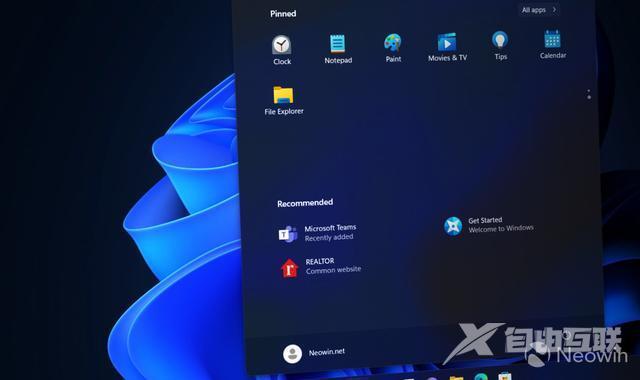Click the Recommended section heading
The width and height of the screenshot is (640, 380).
(305, 203)
